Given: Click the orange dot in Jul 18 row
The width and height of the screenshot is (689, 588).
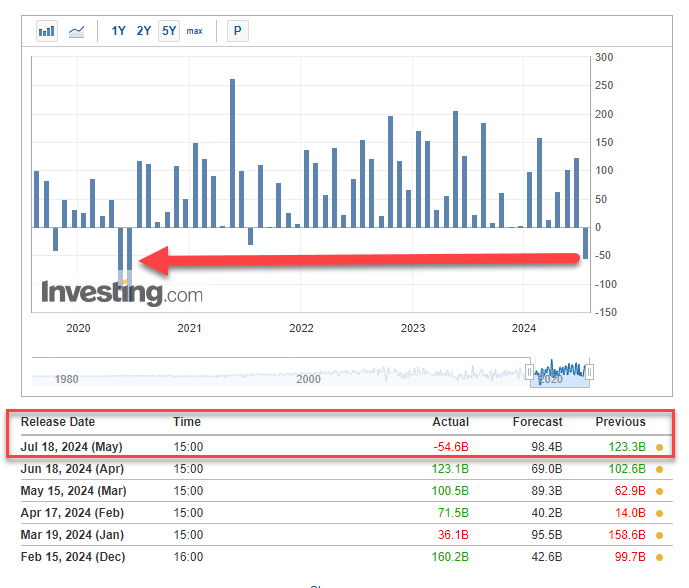Looking at the screenshot, I should click(x=659, y=447).
